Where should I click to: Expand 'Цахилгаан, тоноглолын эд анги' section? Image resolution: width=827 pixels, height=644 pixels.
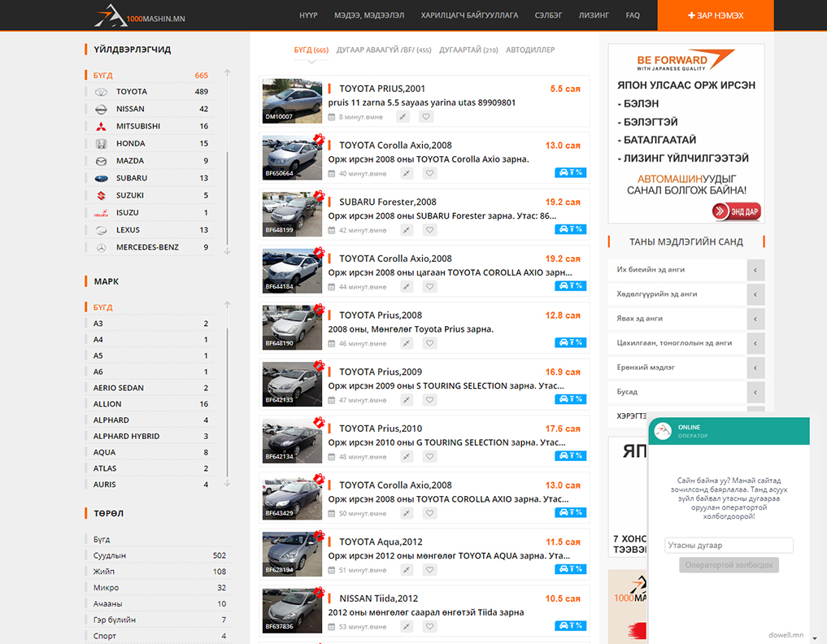(x=755, y=343)
